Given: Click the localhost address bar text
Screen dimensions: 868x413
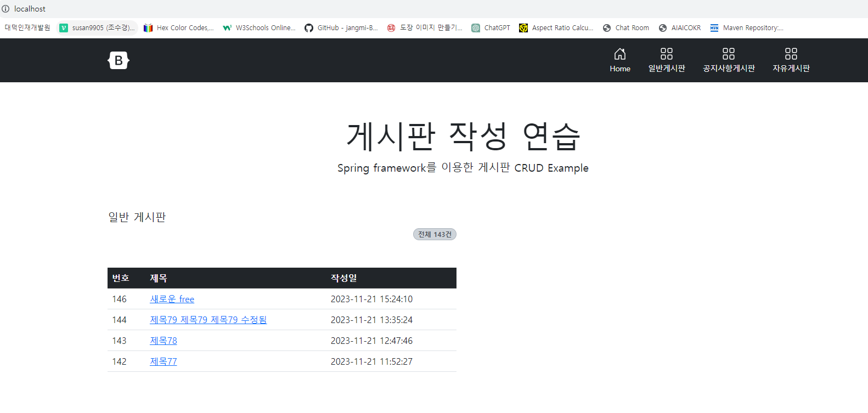Looking at the screenshot, I should coord(30,9).
